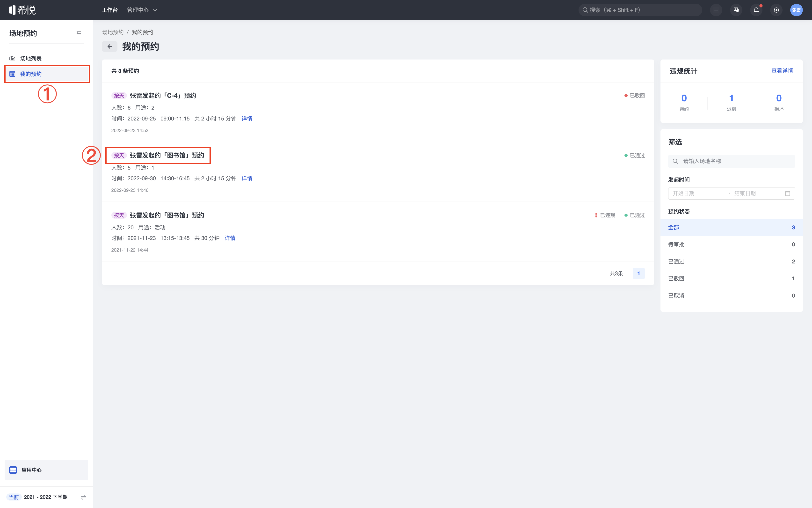The image size is (812, 508).
Task: Click the 开始日期 date input
Action: point(696,194)
